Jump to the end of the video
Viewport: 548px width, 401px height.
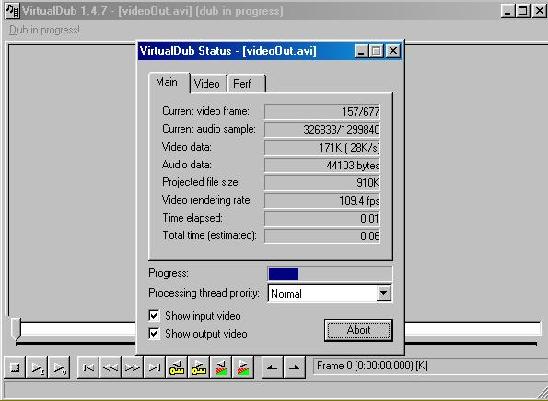(x=154, y=367)
